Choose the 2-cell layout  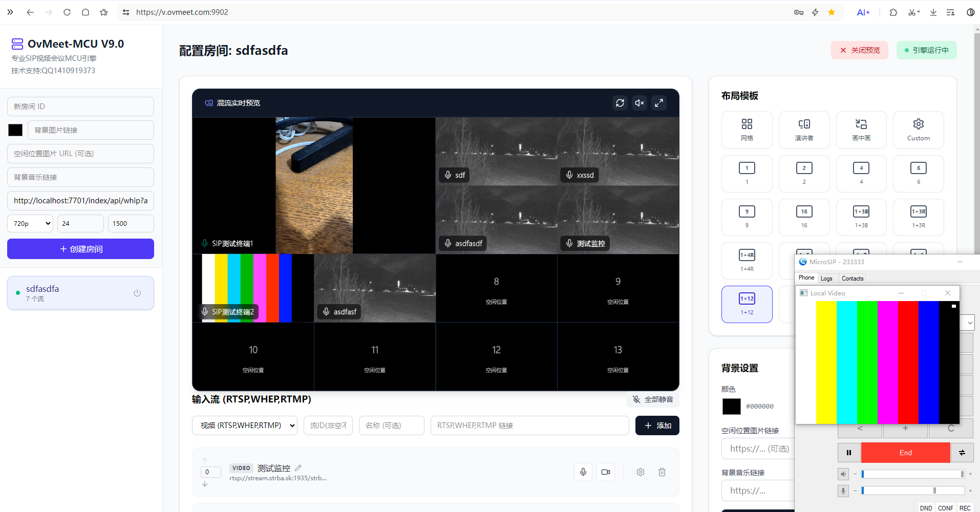click(x=804, y=174)
